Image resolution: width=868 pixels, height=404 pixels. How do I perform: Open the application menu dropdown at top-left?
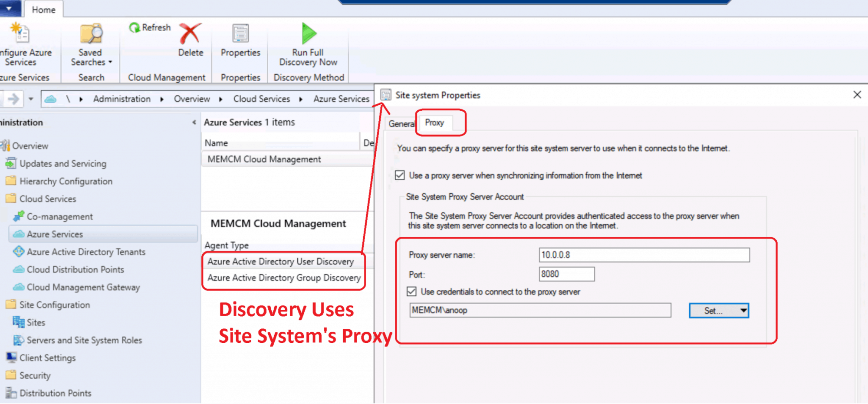[9, 8]
